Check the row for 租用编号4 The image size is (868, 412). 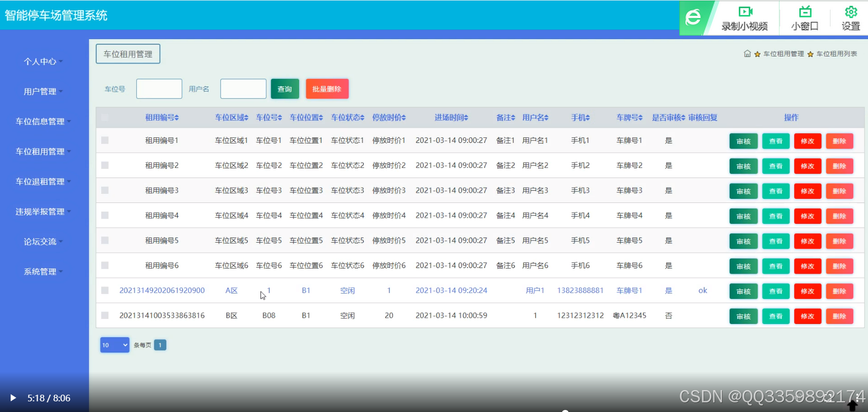click(105, 215)
